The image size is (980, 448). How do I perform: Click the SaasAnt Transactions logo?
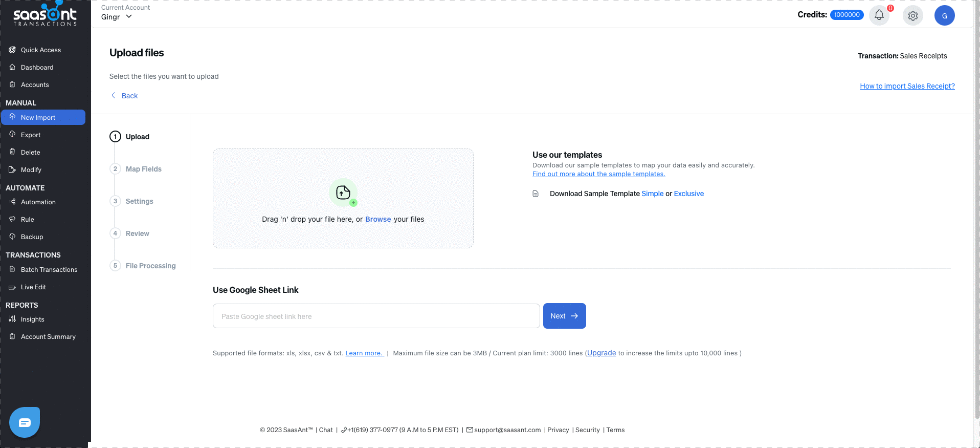pyautogui.click(x=45, y=14)
